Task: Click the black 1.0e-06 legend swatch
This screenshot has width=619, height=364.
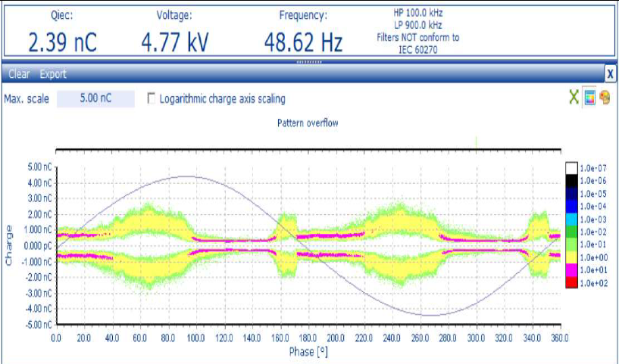Action: pos(572,181)
